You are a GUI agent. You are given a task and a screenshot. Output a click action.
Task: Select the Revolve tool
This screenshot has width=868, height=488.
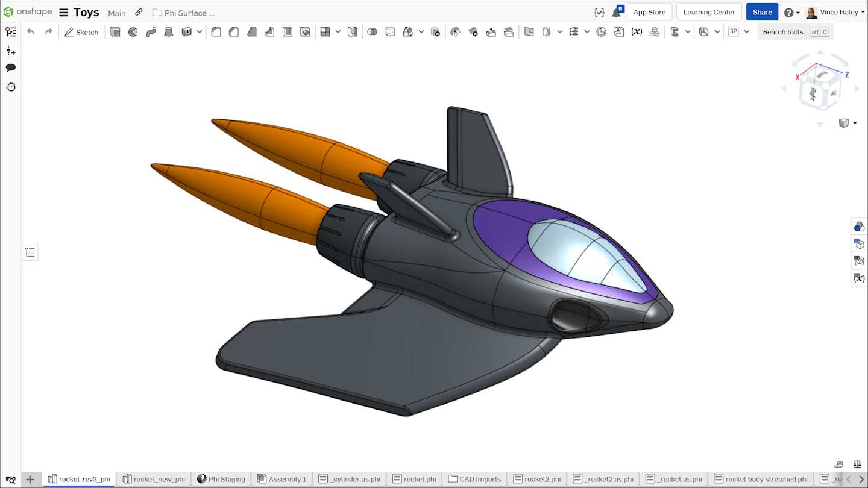133,31
